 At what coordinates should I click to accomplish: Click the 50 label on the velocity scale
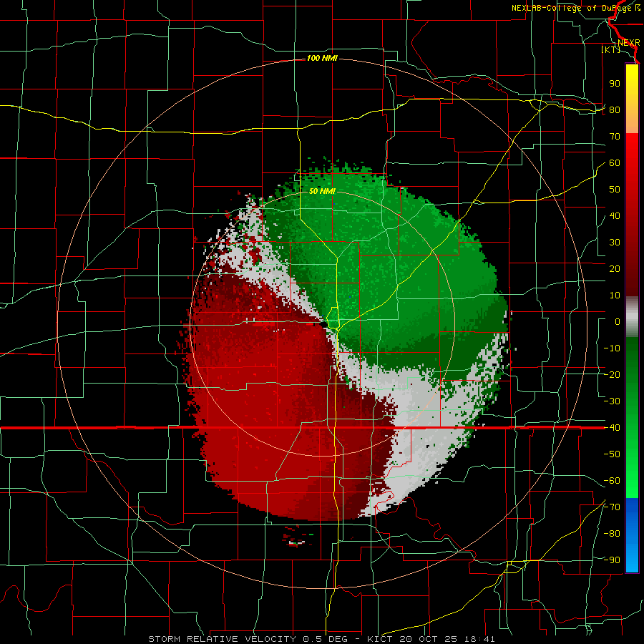[615, 190]
